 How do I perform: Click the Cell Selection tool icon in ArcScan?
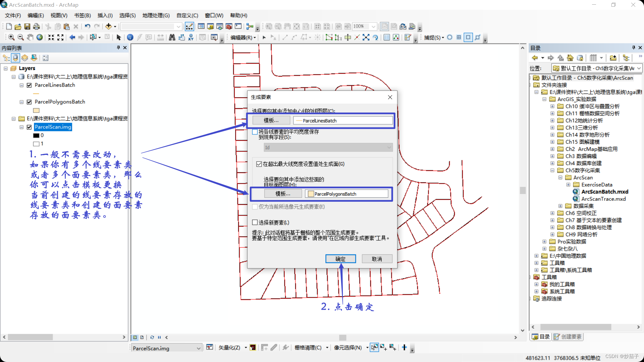point(374,347)
